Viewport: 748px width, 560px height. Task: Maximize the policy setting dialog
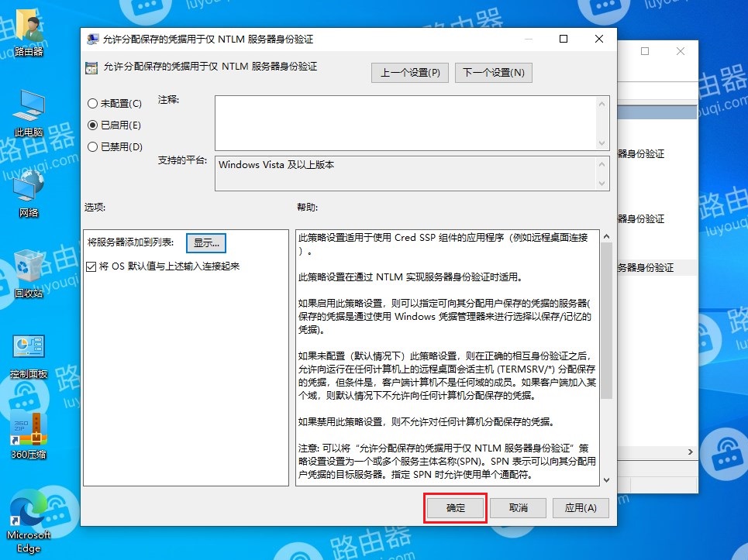click(x=564, y=39)
